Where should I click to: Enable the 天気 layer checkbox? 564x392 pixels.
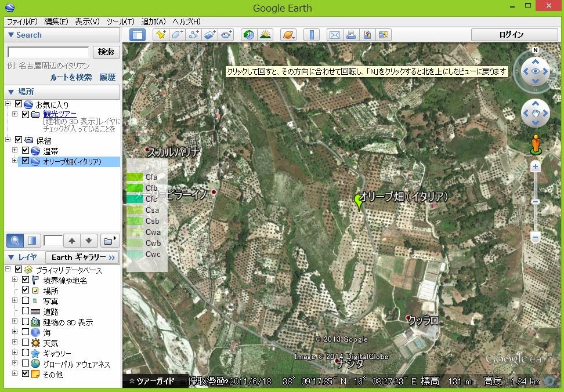(26, 342)
